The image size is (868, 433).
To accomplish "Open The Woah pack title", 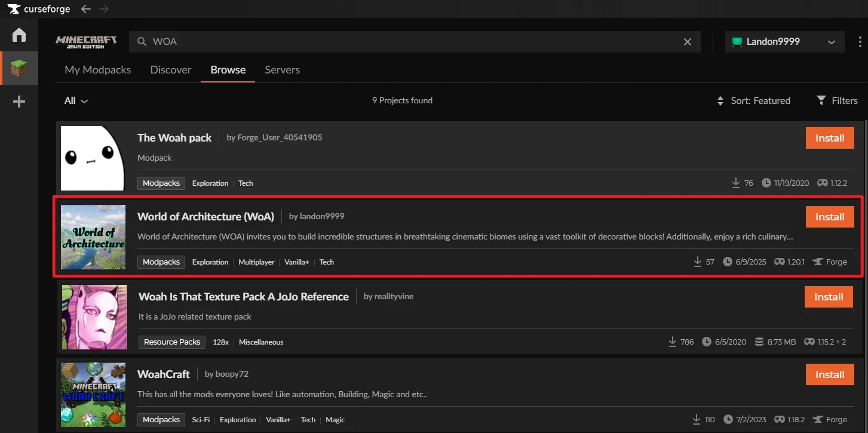I will (x=174, y=137).
